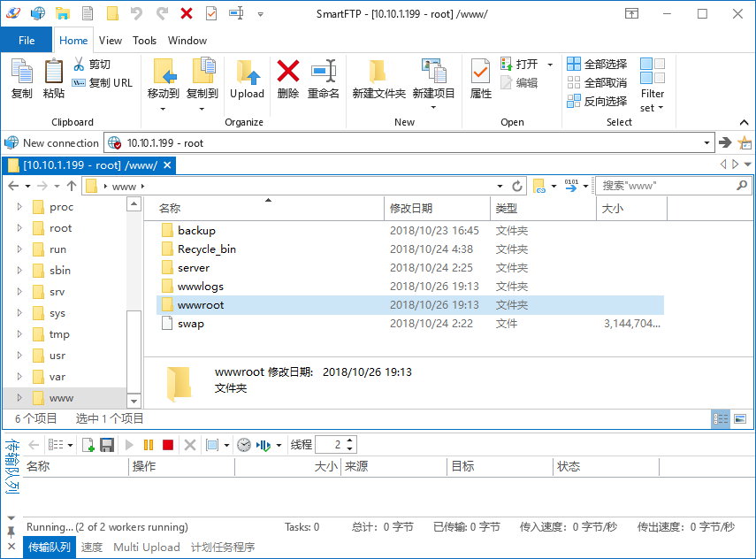This screenshot has height=559, width=756.
Task: Open the 移动到 dropdown arrow
Action: click(163, 109)
